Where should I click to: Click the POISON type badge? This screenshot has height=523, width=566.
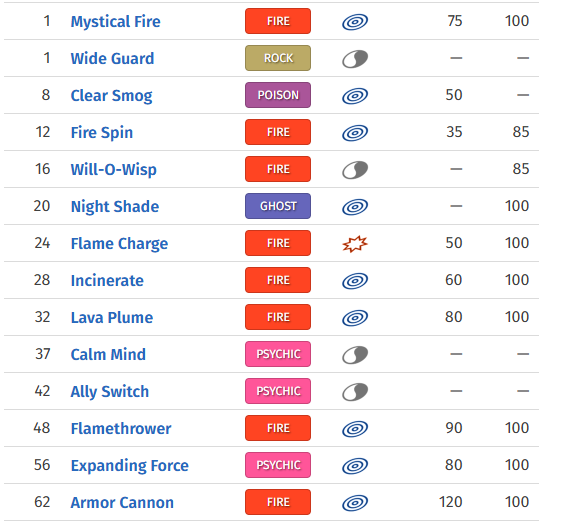[278, 95]
